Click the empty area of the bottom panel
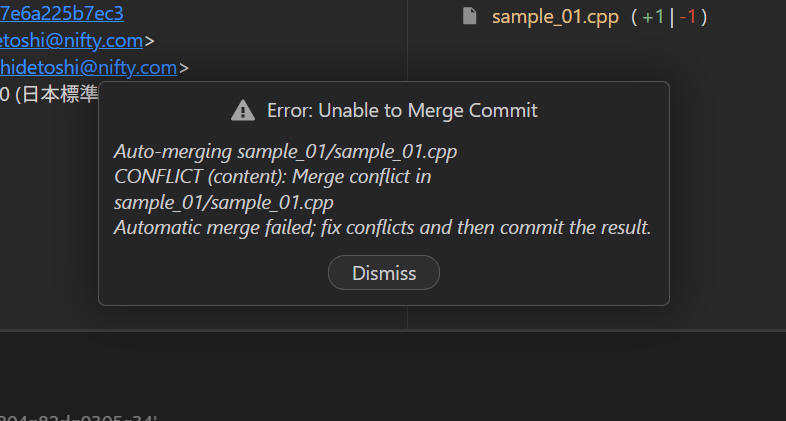This screenshot has width=786, height=421. (x=400, y=375)
